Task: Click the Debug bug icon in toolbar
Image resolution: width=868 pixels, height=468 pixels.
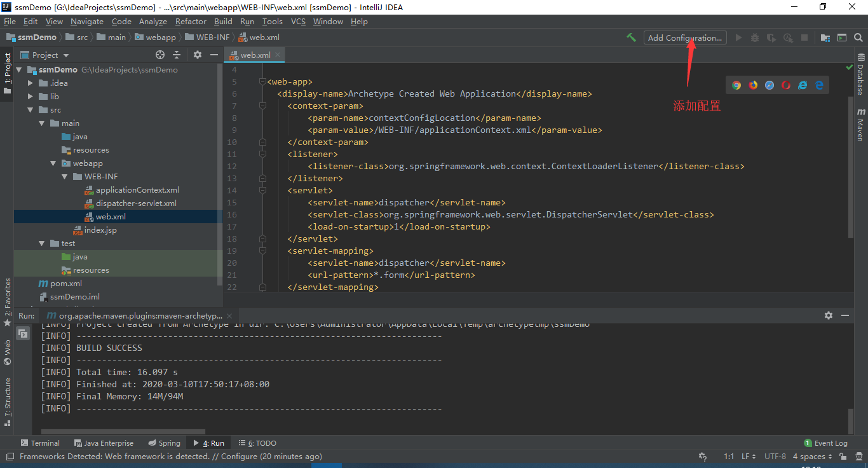Action: [x=755, y=38]
